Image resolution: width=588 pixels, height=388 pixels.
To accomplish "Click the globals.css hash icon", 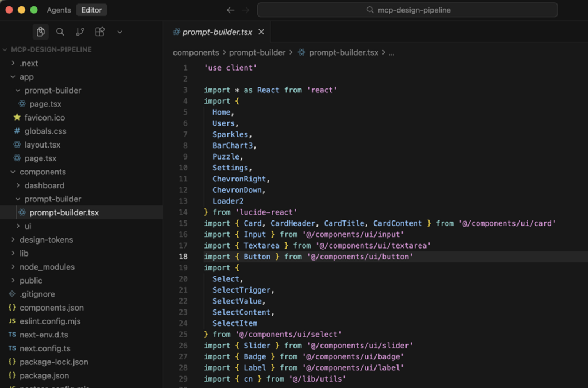I will tap(16, 131).
